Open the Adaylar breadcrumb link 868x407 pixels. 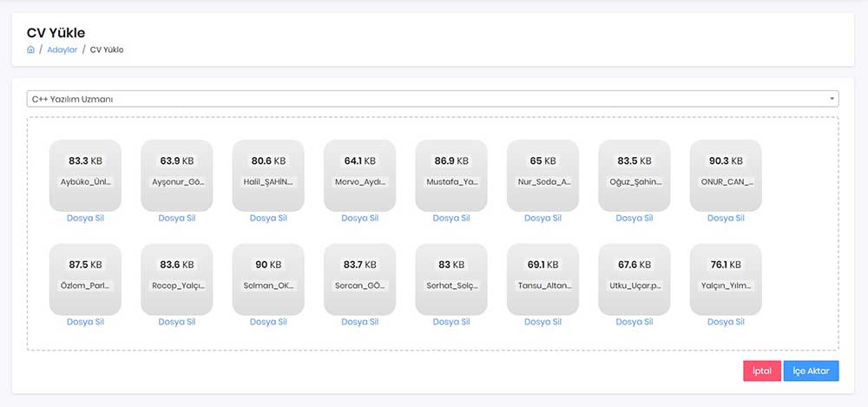62,49
